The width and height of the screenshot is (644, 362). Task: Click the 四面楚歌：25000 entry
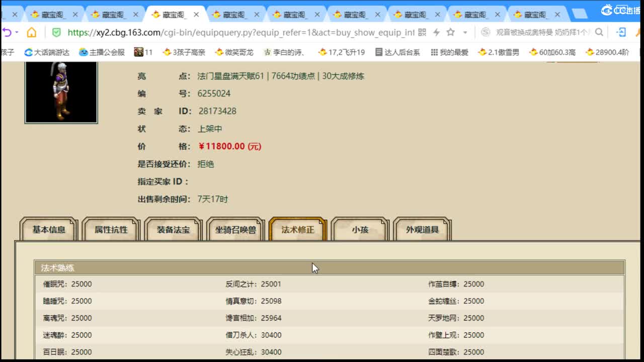pyautogui.click(x=456, y=352)
